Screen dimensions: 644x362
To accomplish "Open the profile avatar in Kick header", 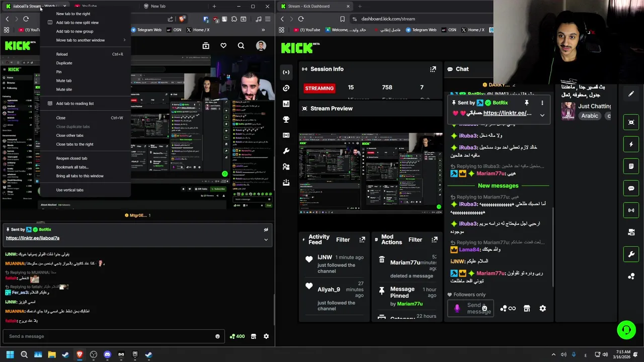I will point(261,46).
